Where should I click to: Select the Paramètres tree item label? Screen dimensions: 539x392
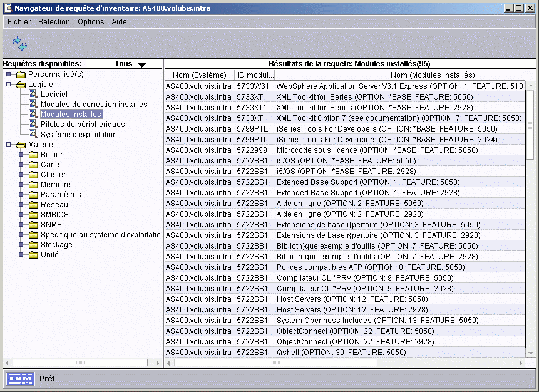coord(61,195)
